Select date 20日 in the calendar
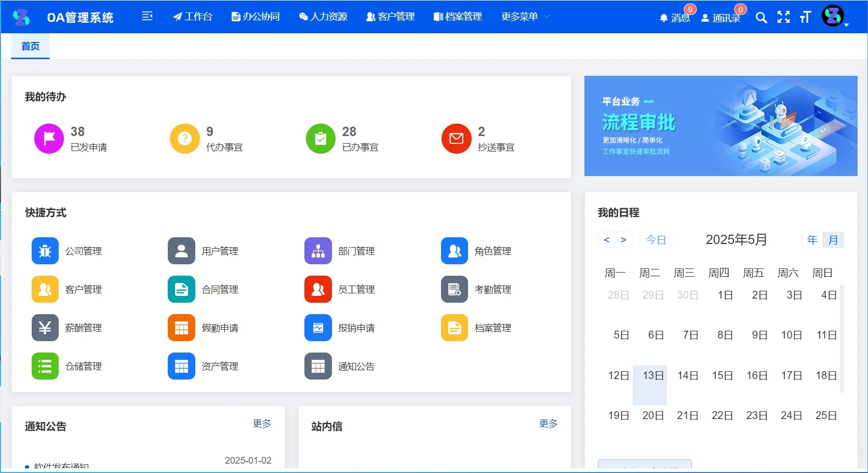868x473 pixels. click(652, 415)
